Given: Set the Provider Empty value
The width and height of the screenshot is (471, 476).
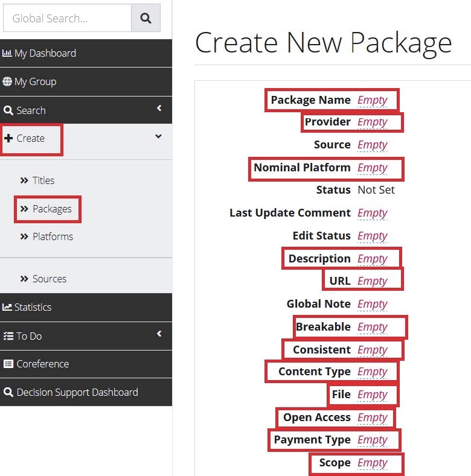Looking at the screenshot, I should point(372,122).
